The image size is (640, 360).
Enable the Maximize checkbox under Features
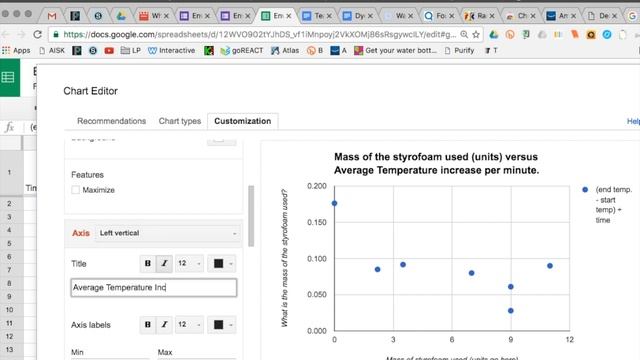click(x=76, y=190)
